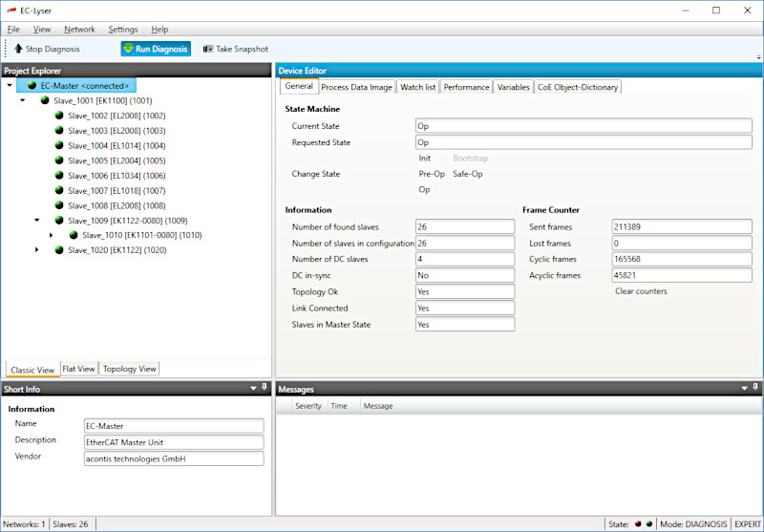The width and height of the screenshot is (764, 532).
Task: Click the green status icon of EC-Master
Action: [x=32, y=85]
